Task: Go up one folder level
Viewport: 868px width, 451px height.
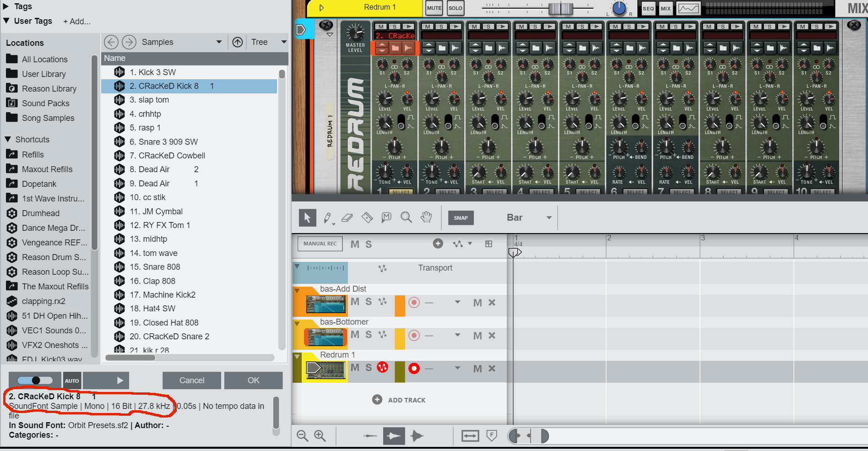Action: coord(237,42)
